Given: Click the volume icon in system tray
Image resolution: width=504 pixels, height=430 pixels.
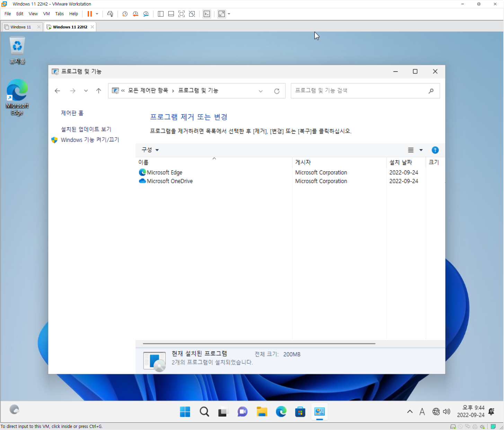Looking at the screenshot, I should pos(446,412).
